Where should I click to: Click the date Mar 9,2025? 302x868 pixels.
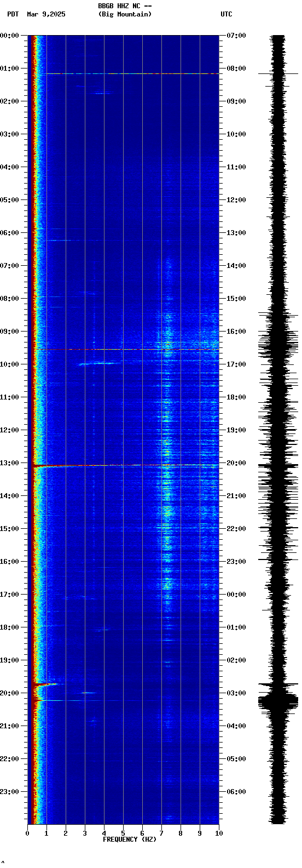(x=46, y=14)
